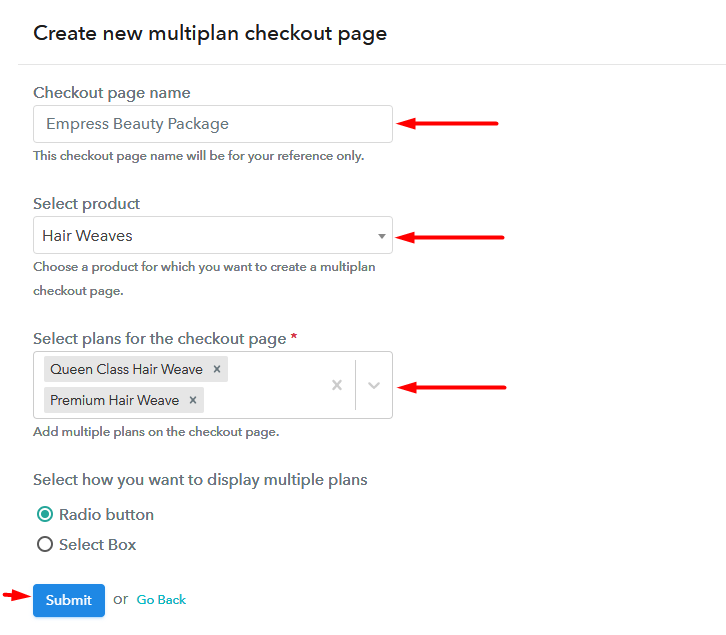Image resolution: width=726 pixels, height=635 pixels.
Task: Click the Premium Hair Weave chip
Action: [114, 400]
